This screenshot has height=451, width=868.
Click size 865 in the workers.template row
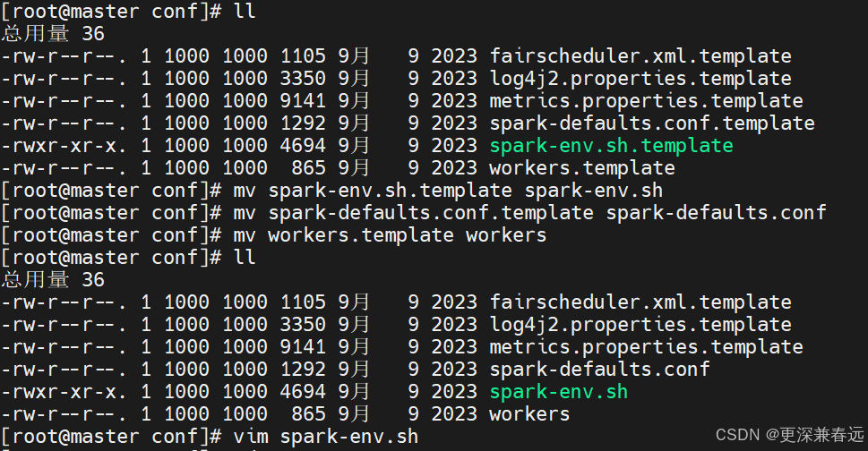[x=308, y=168]
